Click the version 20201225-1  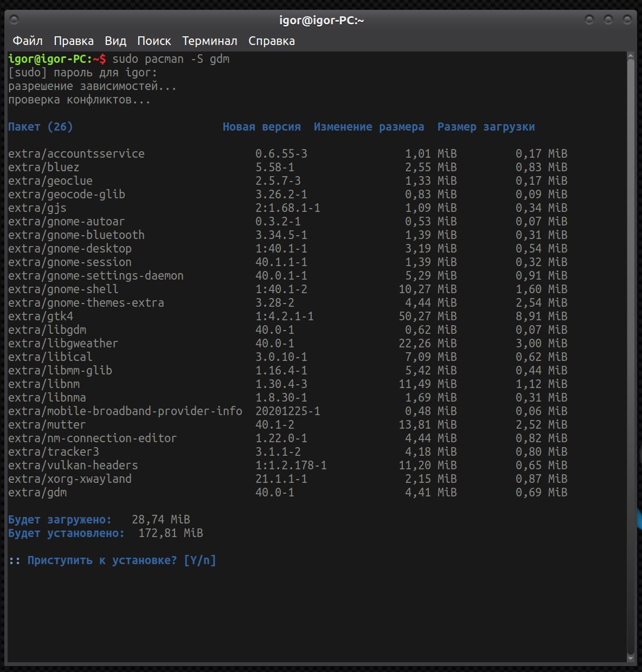(288, 411)
